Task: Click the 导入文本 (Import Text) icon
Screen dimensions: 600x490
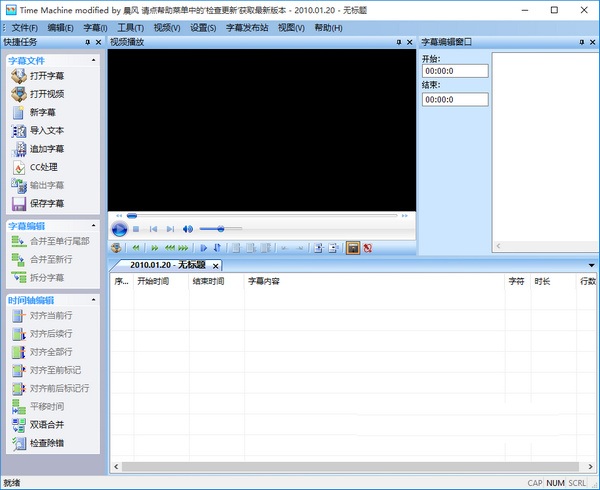Action: click(19, 131)
